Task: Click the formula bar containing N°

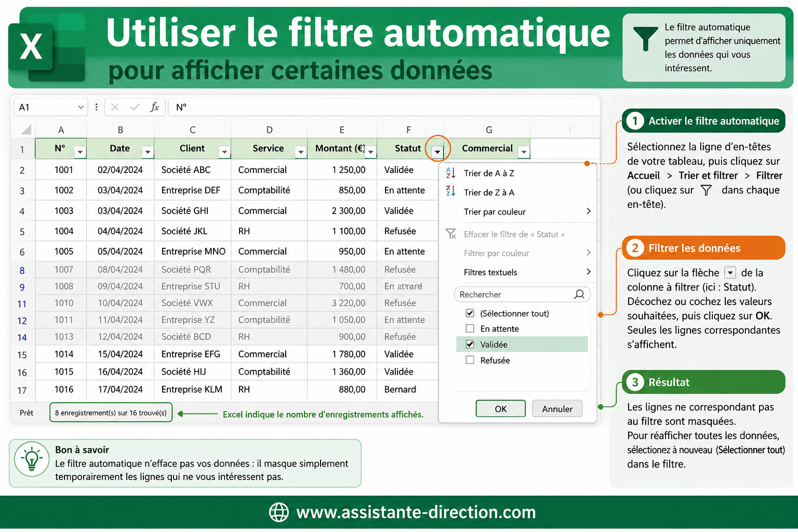Action: [384, 107]
